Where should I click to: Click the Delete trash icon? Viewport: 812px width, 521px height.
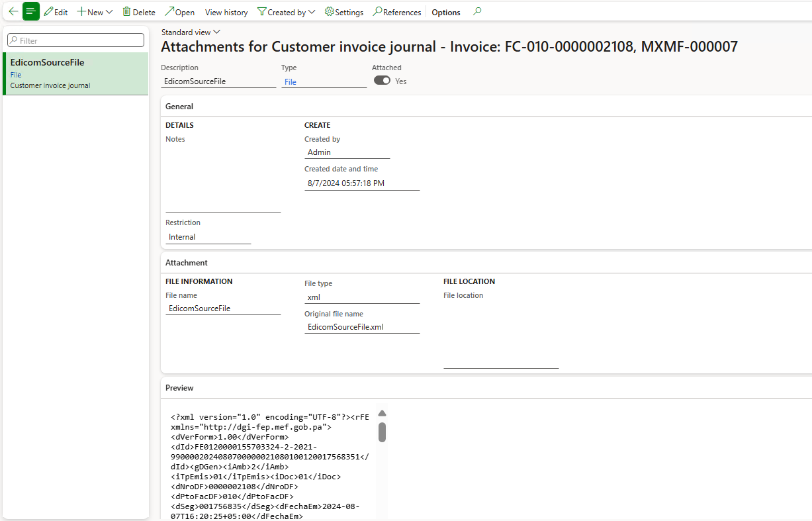pos(126,11)
